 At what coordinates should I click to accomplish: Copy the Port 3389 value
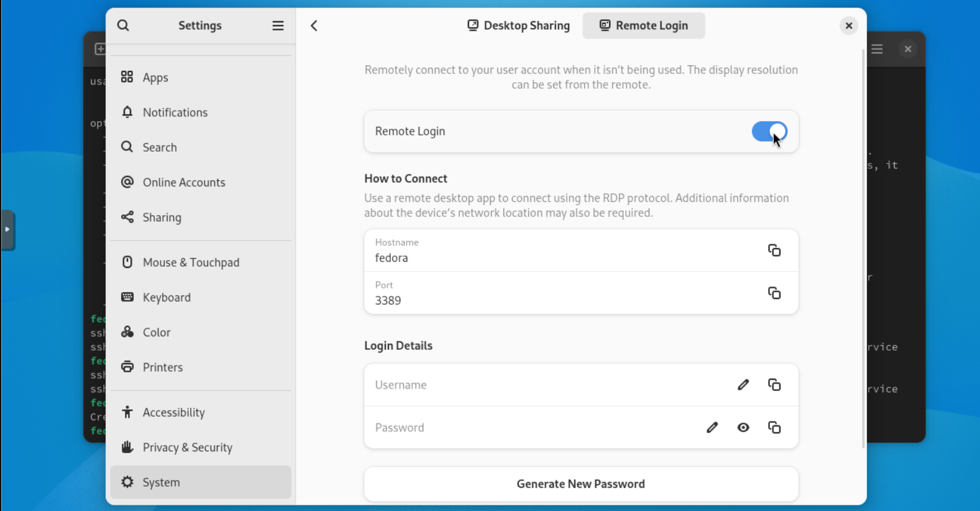pyautogui.click(x=774, y=293)
